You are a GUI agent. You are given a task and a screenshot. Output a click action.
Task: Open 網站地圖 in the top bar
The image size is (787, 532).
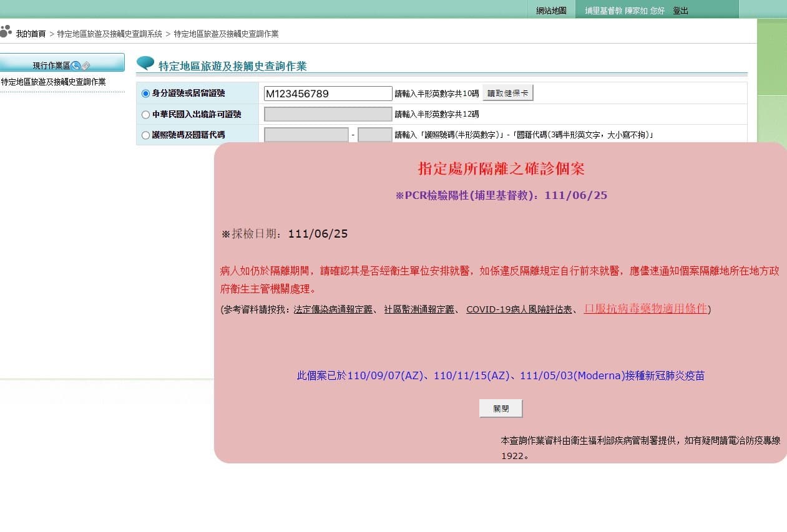[551, 11]
